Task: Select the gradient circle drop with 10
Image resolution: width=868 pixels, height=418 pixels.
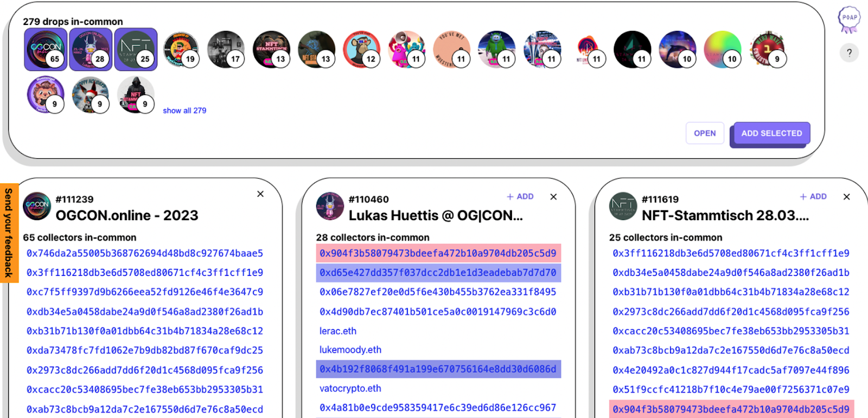Action: click(x=723, y=49)
